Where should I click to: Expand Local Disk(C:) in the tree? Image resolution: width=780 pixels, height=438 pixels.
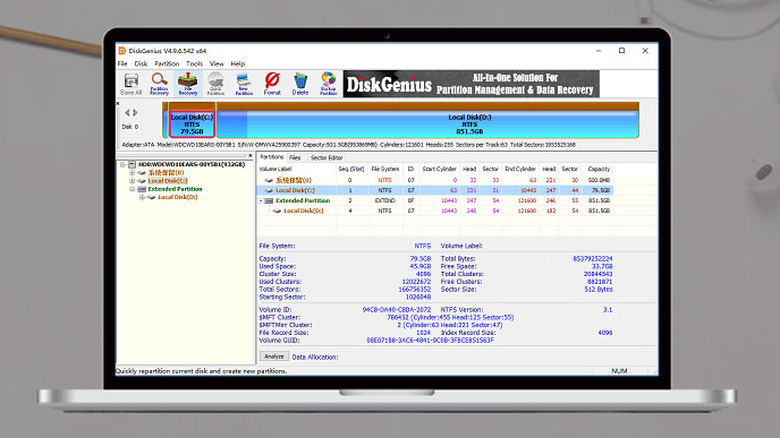pyautogui.click(x=132, y=181)
